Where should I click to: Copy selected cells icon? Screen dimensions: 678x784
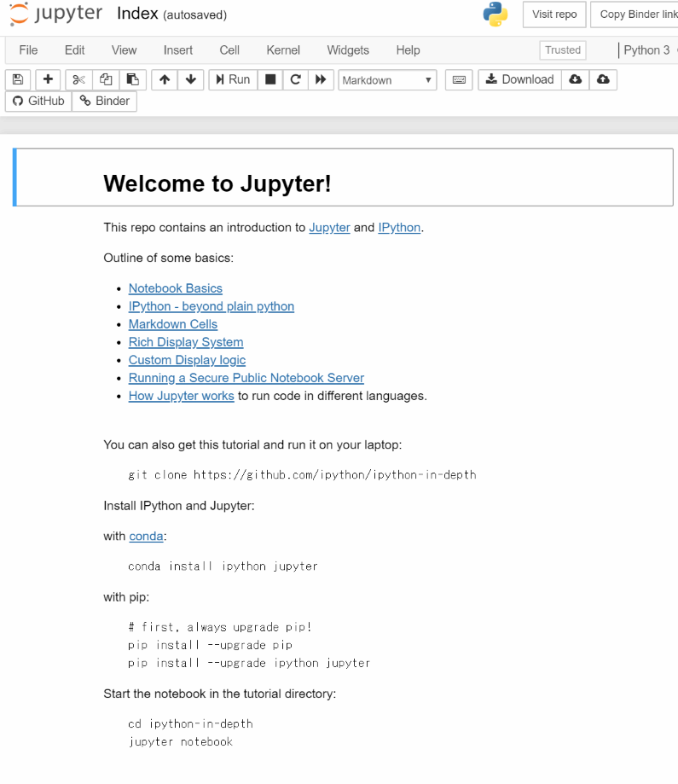tap(106, 79)
